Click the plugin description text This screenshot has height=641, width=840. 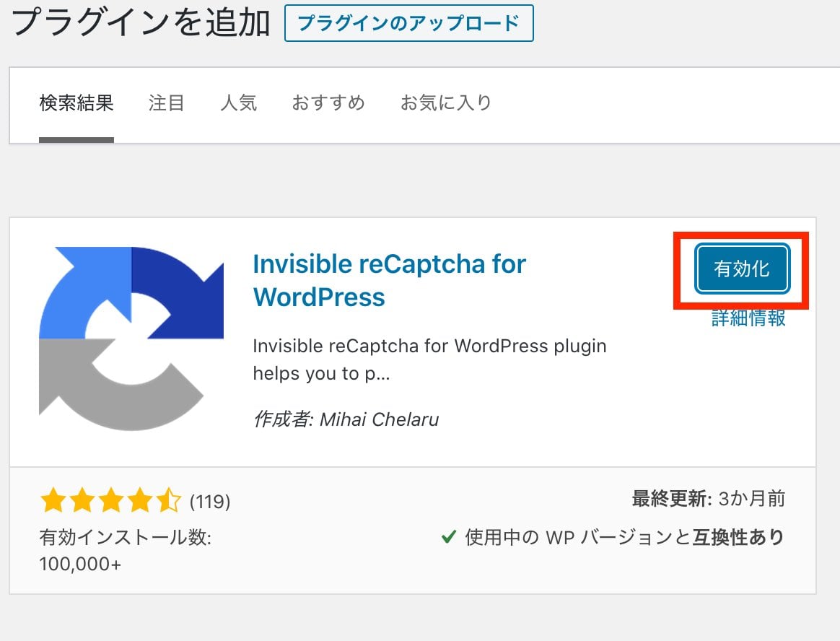[x=429, y=359]
